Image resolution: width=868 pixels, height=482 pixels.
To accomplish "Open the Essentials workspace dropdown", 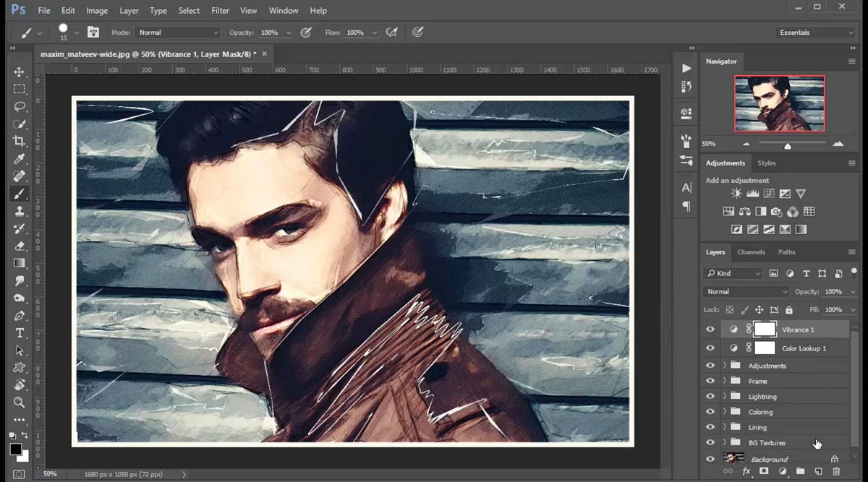I will coord(814,33).
